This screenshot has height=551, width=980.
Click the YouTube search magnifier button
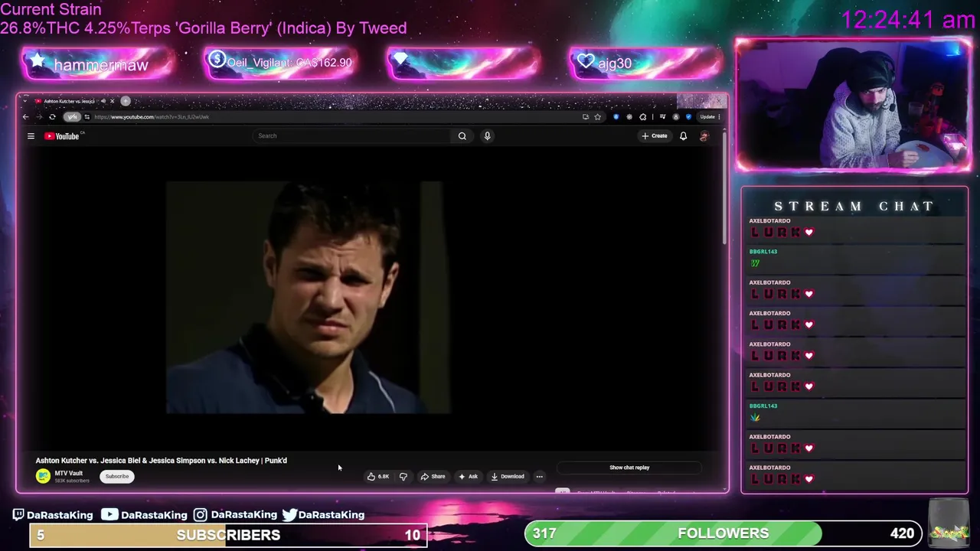point(462,136)
